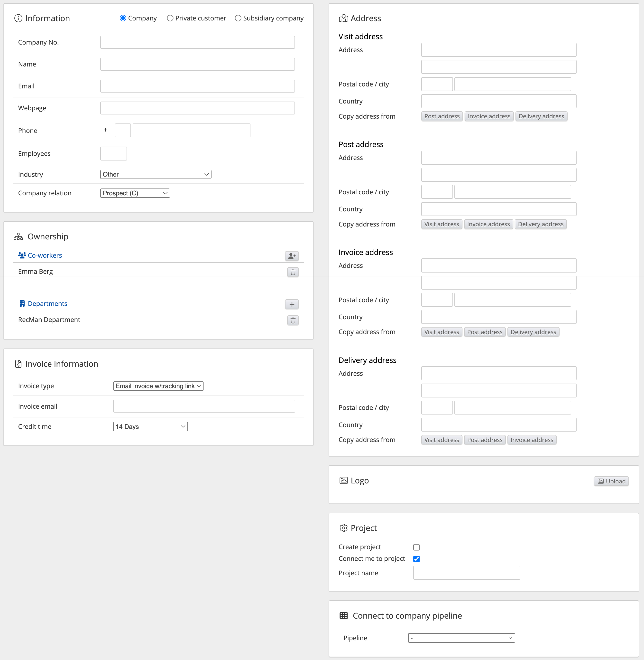Click the Upload logo button
644x660 pixels.
tap(611, 481)
